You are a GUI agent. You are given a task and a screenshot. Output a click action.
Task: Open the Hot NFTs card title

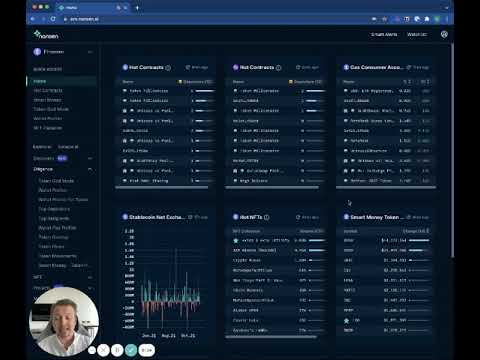click(x=251, y=217)
